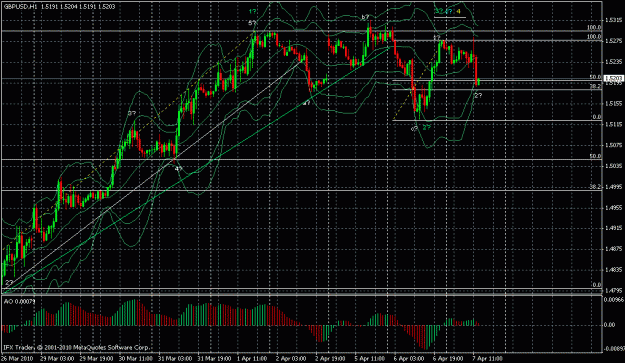Viewport: 625px width, 363px height.
Task: Click the 1.5115 price scale label
Action: click(613, 124)
